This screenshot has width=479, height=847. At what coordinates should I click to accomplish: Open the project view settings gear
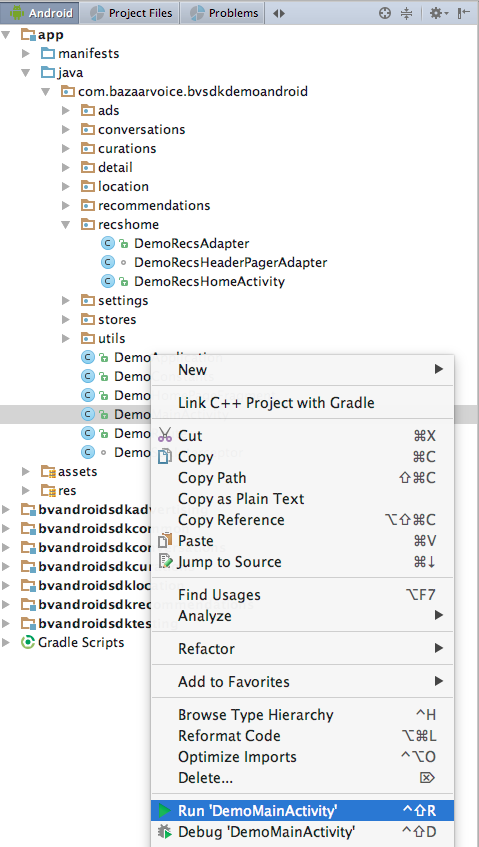438,13
